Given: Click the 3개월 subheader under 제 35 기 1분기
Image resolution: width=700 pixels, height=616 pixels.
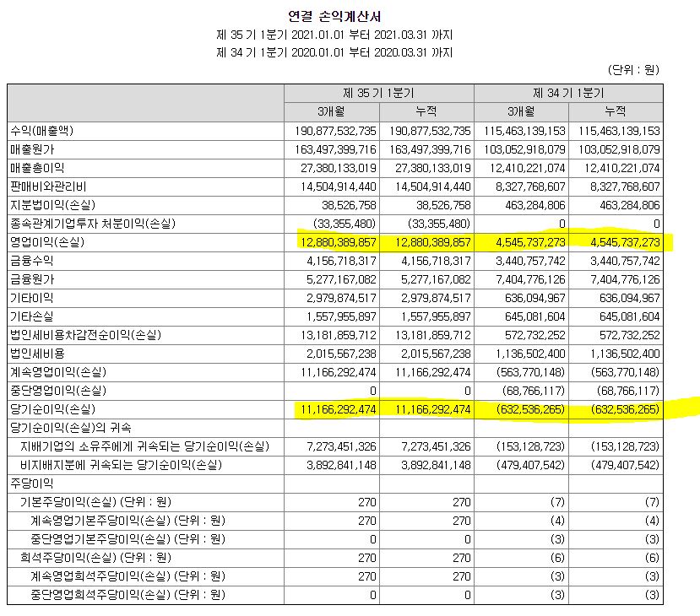Looking at the screenshot, I should pyautogui.click(x=331, y=111).
